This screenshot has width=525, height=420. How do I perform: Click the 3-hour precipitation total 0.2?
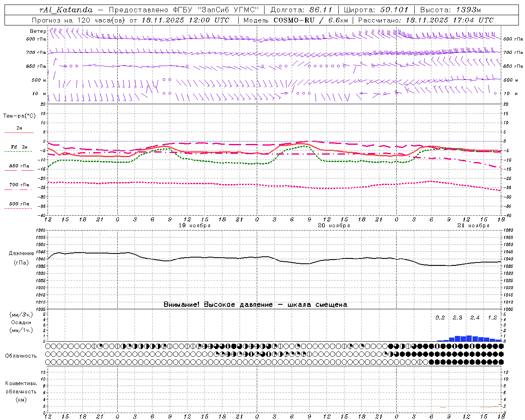point(440,317)
